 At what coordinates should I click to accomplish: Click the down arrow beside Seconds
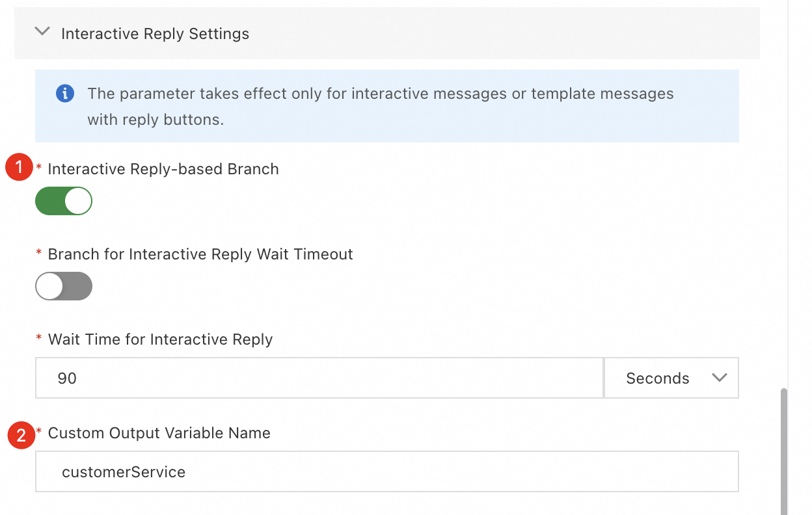coord(719,378)
